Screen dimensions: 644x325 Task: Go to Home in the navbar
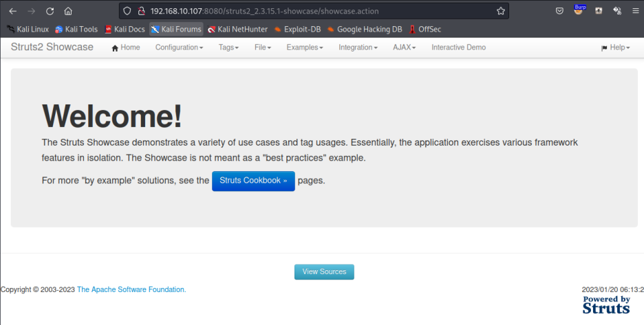click(x=126, y=47)
